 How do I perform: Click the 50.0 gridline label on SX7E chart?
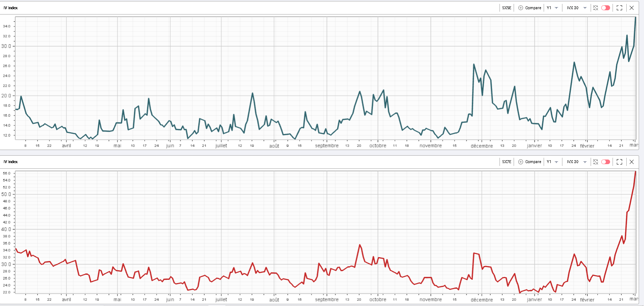point(6,194)
